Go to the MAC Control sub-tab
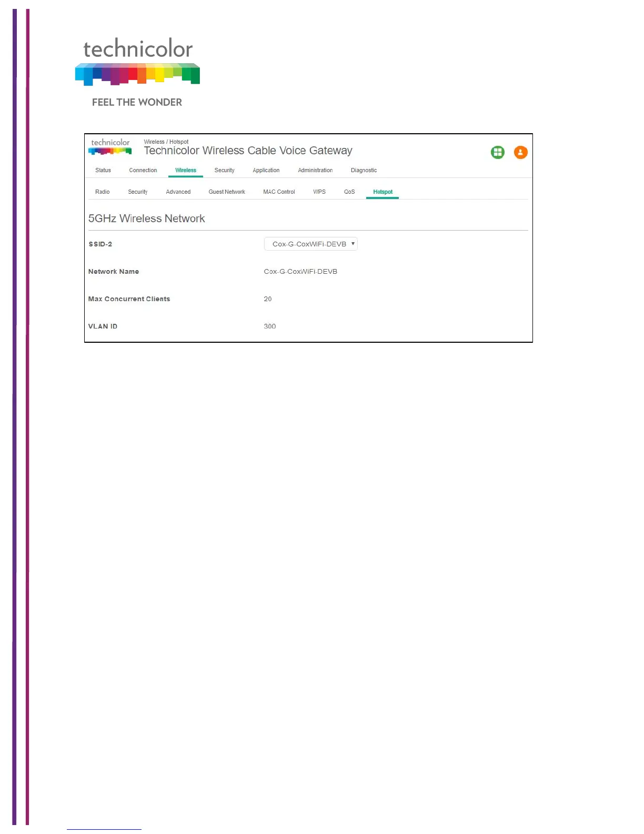 point(279,192)
